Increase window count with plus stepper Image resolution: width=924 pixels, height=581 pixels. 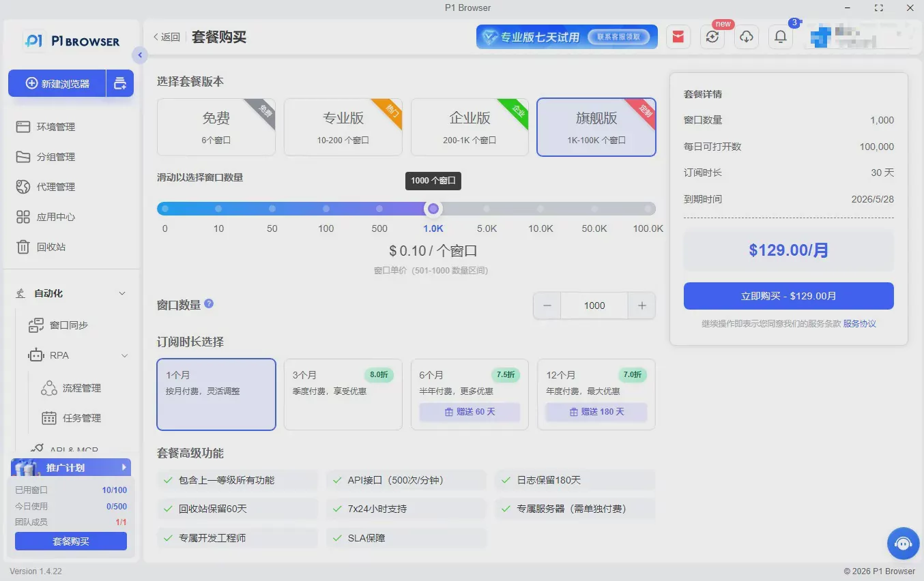(x=641, y=306)
